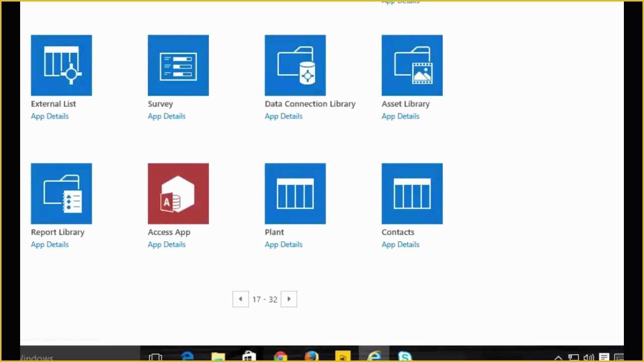Open the Report Library tile icon
This screenshot has width=644, height=362.
pos(61,194)
